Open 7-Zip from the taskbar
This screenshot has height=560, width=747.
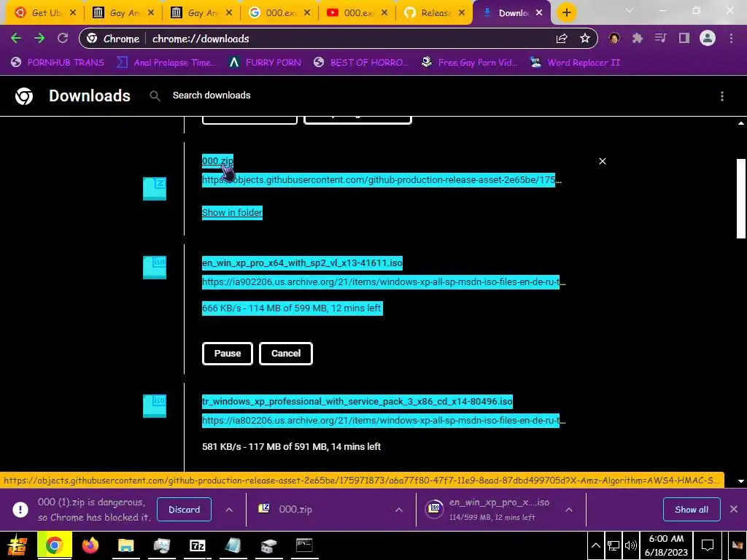coord(197,545)
